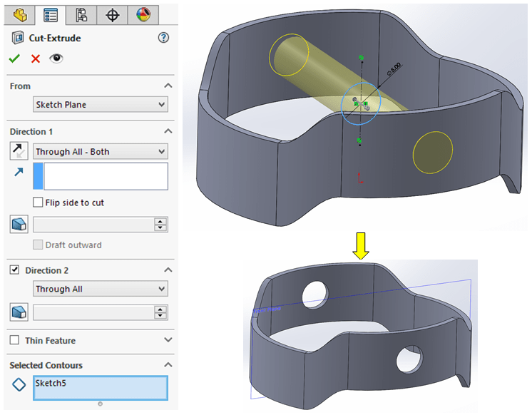Open the Sketch Plane start condition dropdown
Screen dimensions: 532x415
point(101,105)
